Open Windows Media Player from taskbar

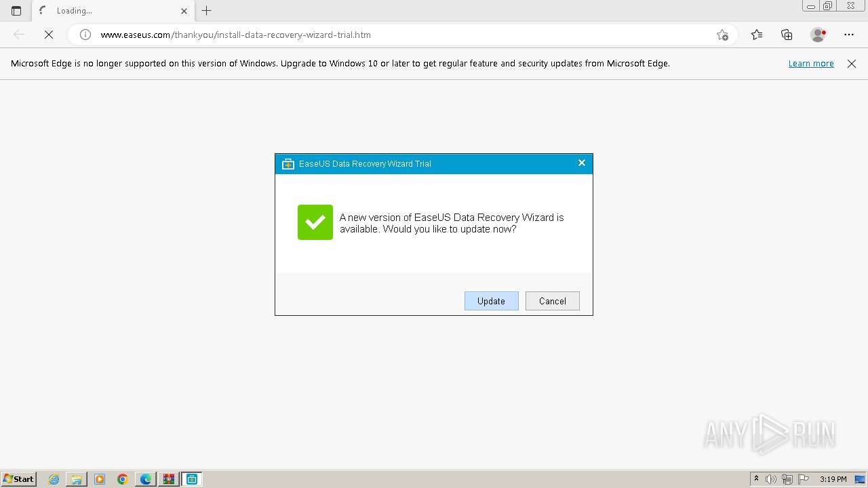point(100,479)
